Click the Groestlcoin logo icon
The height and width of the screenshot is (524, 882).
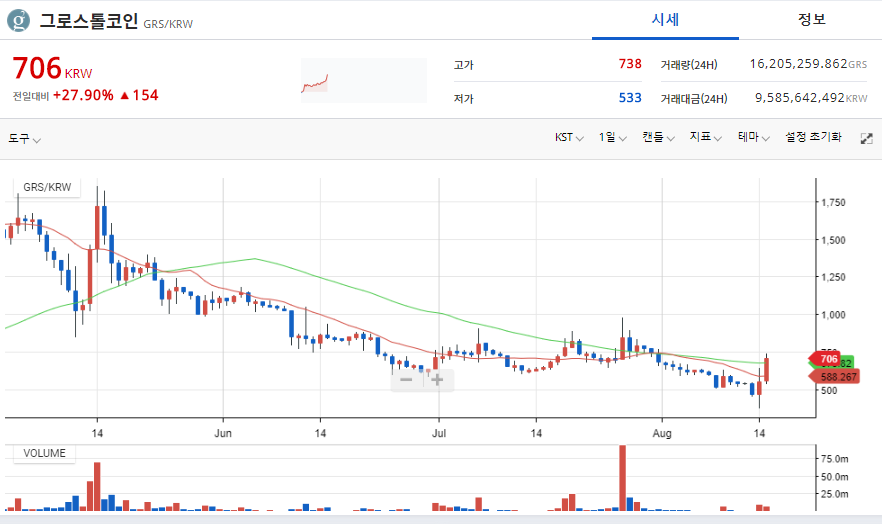18,19
